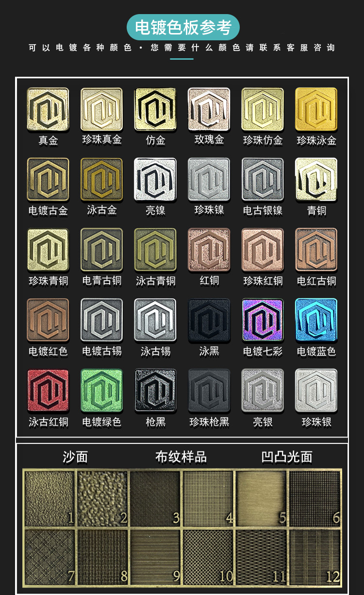This screenshot has height=595, width=364.
Task: Pick the 电镀七彩 rainbow plated sample
Action: coord(263,320)
